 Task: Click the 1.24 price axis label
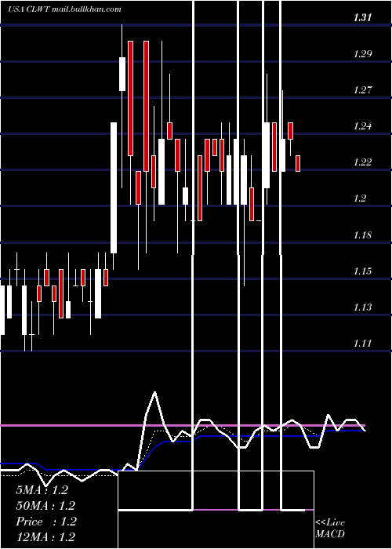pyautogui.click(x=362, y=126)
